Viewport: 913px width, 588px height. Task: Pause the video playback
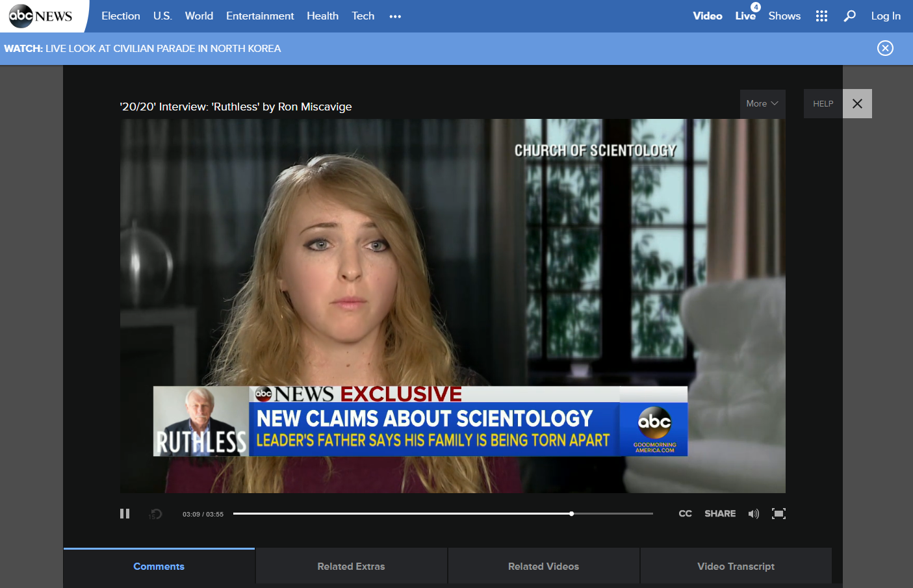[125, 514]
